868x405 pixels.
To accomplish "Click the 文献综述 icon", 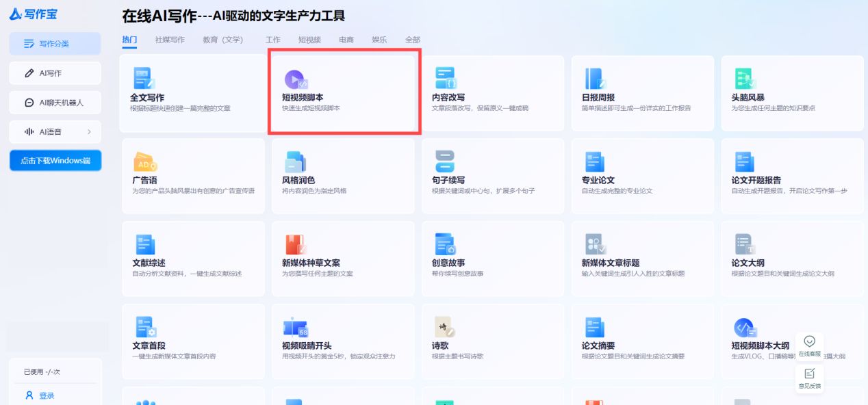I will pyautogui.click(x=144, y=245).
